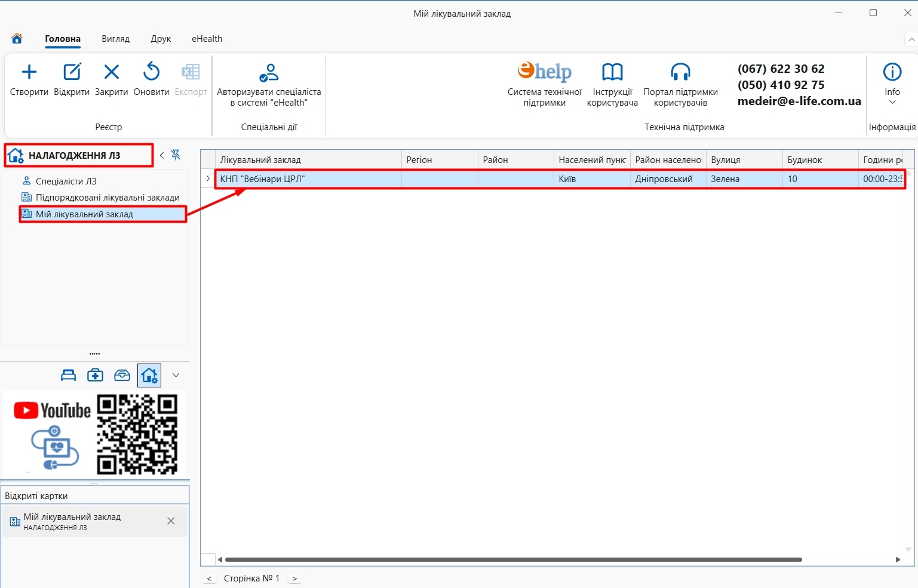Click the Створити plus icon
Image resolution: width=918 pixels, height=588 pixels.
click(29, 72)
